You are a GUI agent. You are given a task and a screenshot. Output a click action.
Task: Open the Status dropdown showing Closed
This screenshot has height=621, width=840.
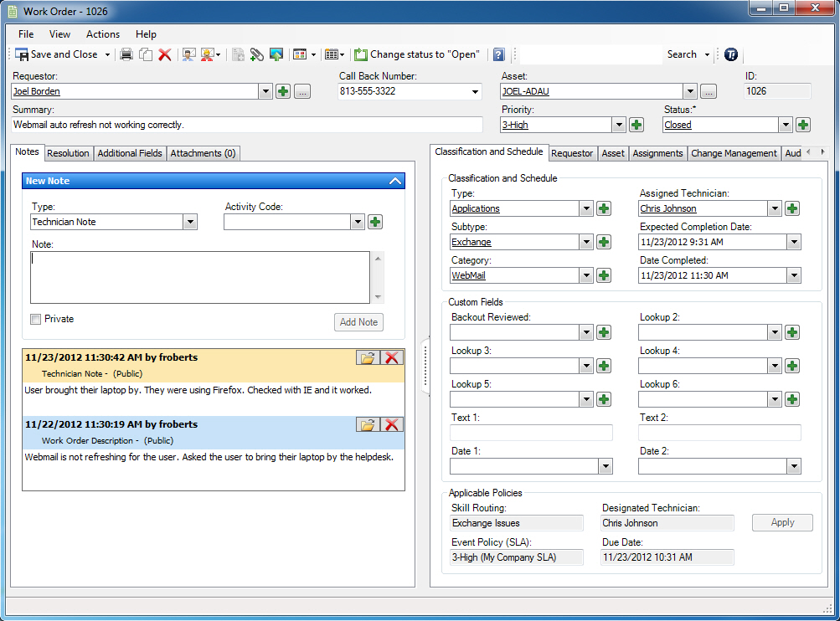coord(786,125)
